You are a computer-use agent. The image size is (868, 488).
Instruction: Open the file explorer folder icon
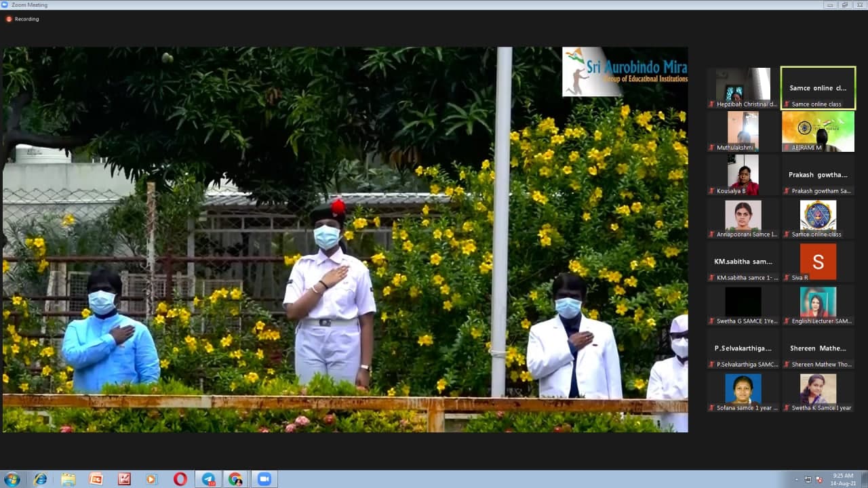pos(68,479)
